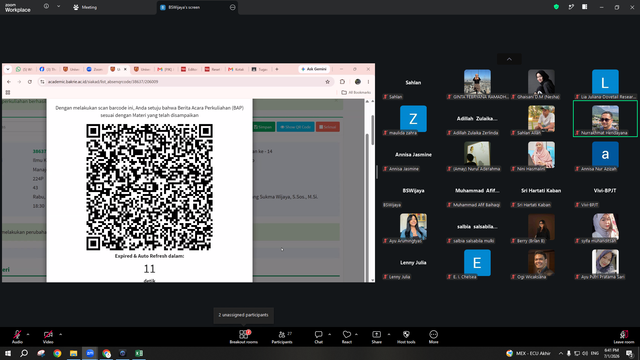Image resolution: width=640 pixels, height=360 pixels.
Task: Click the green encryption shield icon
Action: 556,7
